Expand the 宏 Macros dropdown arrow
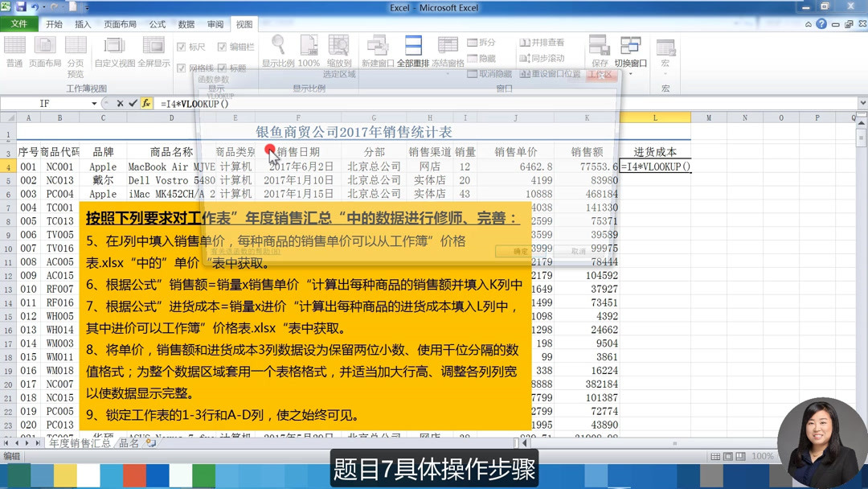 pyautogui.click(x=665, y=74)
